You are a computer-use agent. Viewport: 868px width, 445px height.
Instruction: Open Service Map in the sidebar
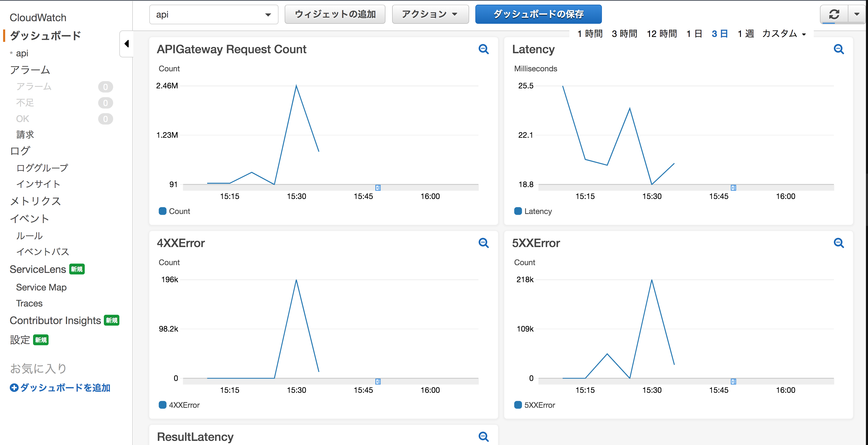pyautogui.click(x=41, y=287)
